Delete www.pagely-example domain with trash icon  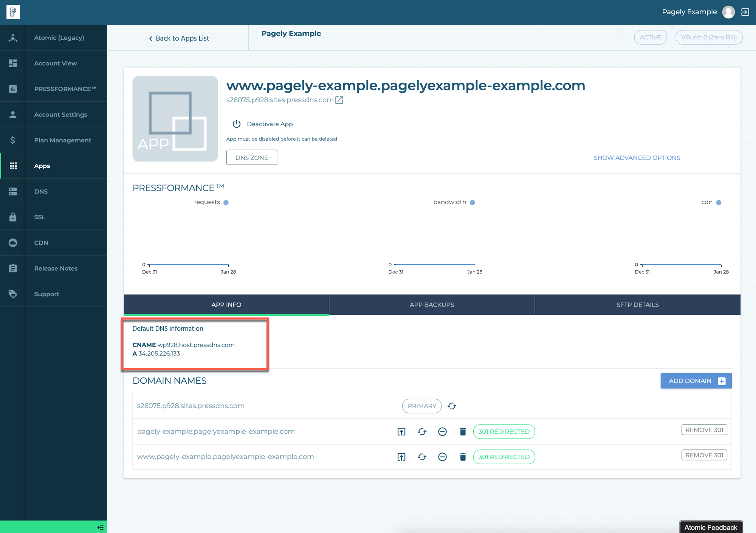463,457
